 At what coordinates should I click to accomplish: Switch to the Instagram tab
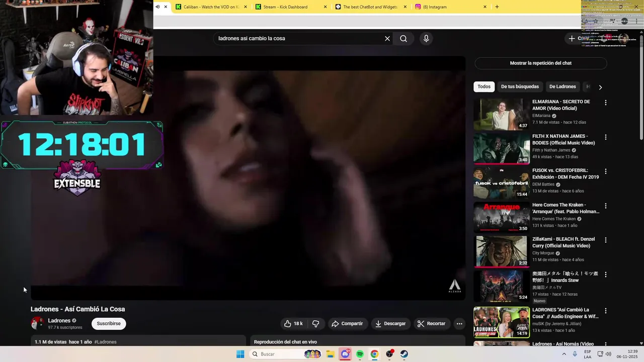450,7
